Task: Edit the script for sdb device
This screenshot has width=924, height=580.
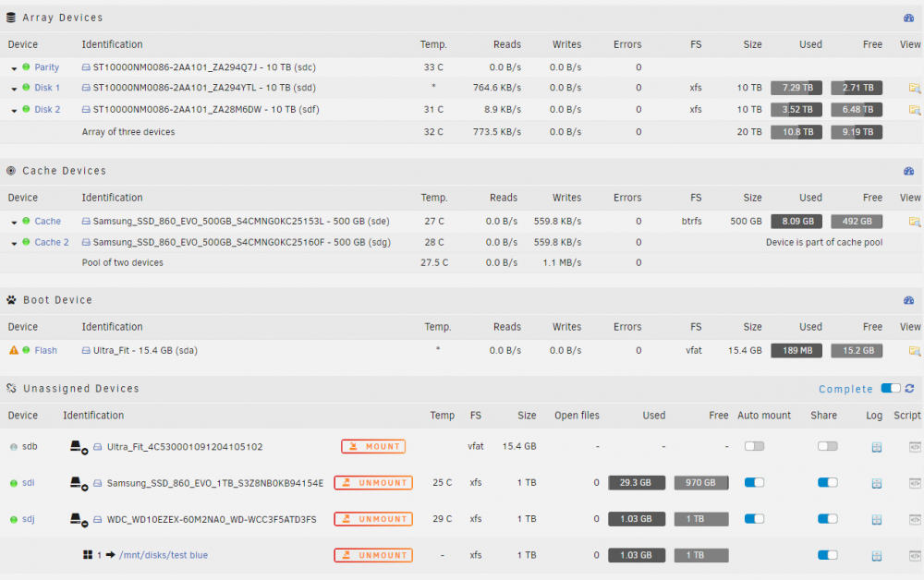Action: click(915, 447)
